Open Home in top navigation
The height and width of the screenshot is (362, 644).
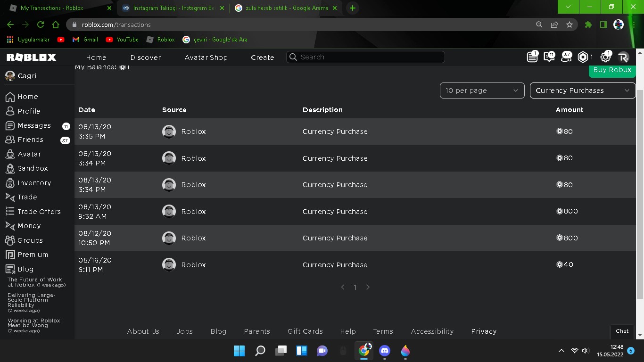coord(96,58)
